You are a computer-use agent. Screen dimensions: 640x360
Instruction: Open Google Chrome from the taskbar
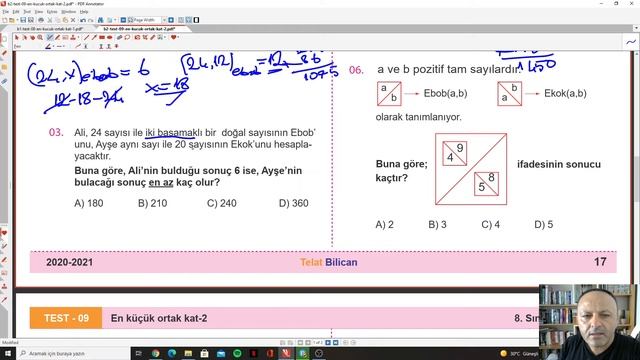156,353
